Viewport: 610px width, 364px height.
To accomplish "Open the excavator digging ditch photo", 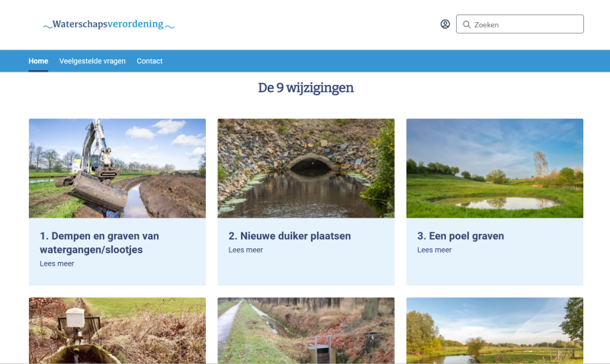I will (117, 168).
